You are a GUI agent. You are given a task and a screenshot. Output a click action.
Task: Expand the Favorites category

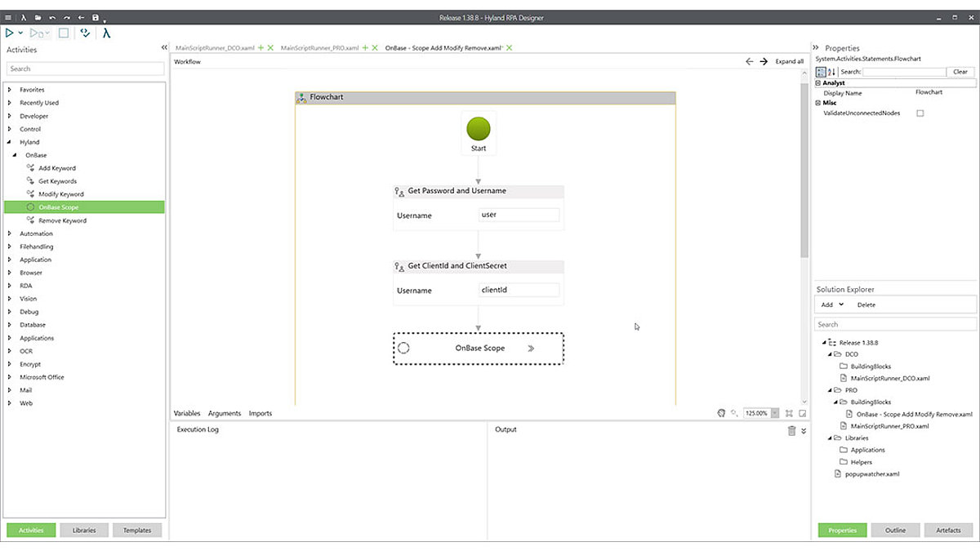(x=10, y=90)
